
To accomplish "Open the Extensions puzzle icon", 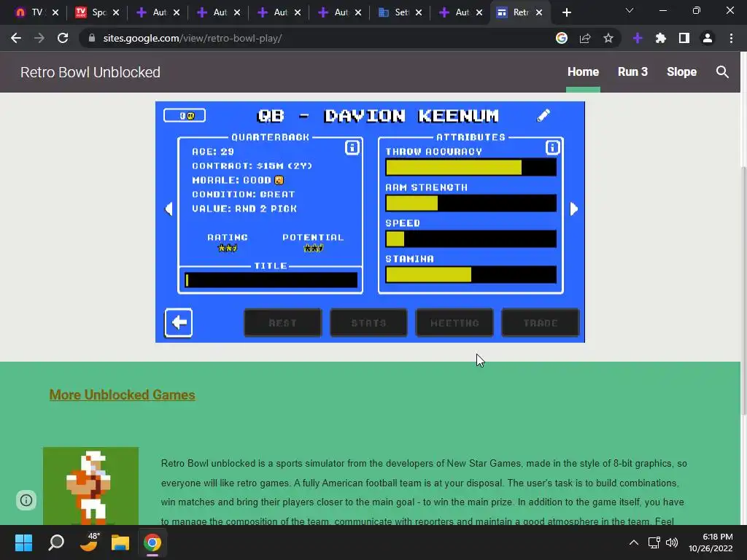I will [661, 38].
